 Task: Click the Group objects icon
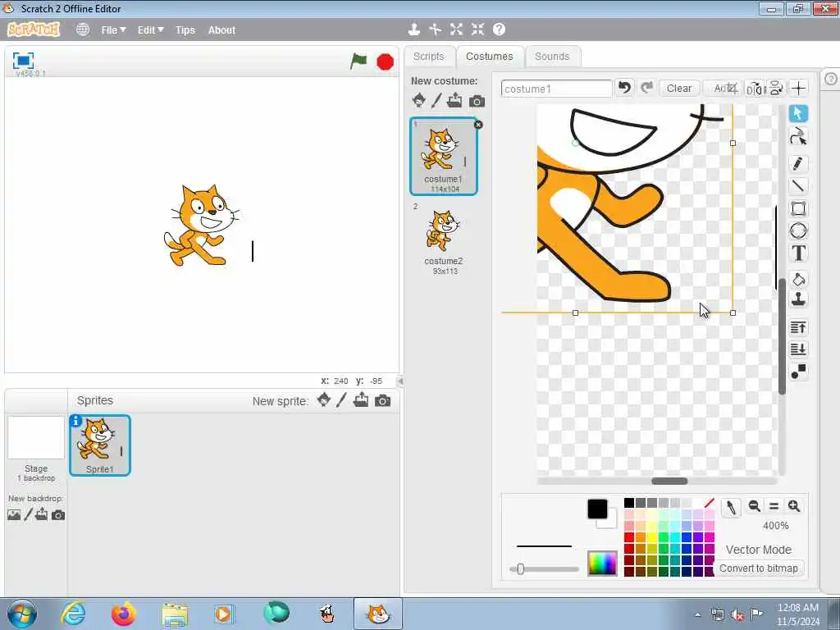click(x=798, y=372)
